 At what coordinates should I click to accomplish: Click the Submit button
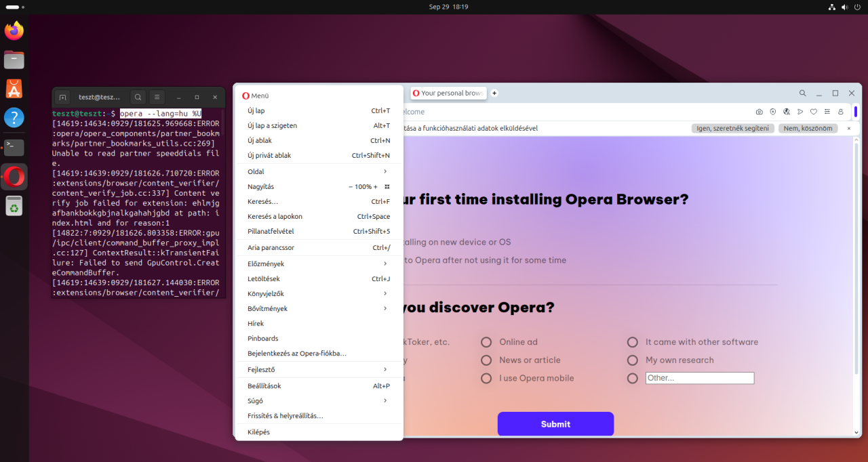[555, 424]
